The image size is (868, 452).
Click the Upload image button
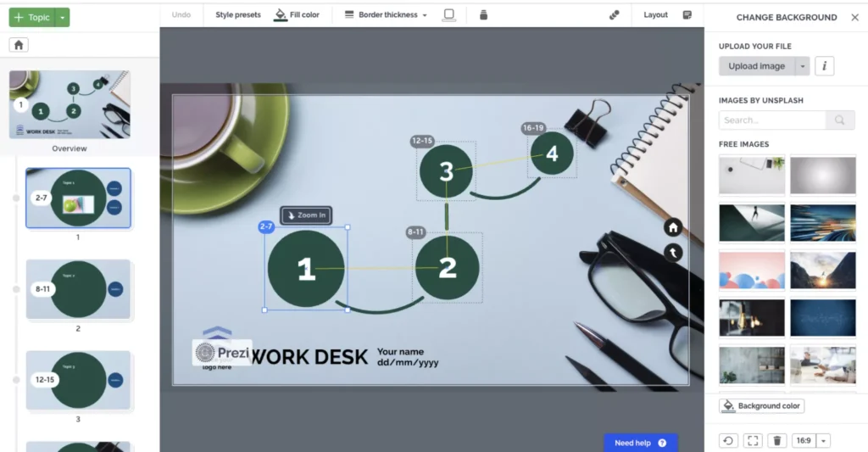pyautogui.click(x=757, y=66)
